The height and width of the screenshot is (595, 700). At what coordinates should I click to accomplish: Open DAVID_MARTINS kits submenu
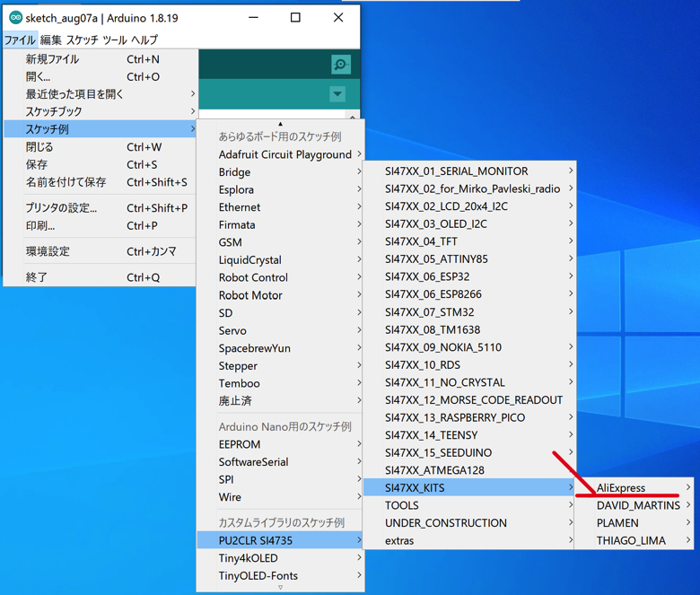[x=634, y=505]
